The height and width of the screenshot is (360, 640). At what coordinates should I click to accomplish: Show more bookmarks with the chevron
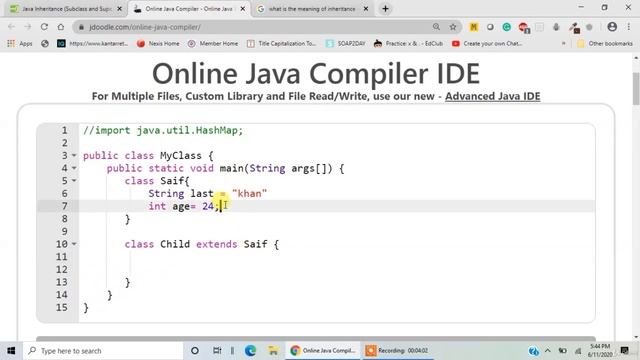[x=564, y=43]
